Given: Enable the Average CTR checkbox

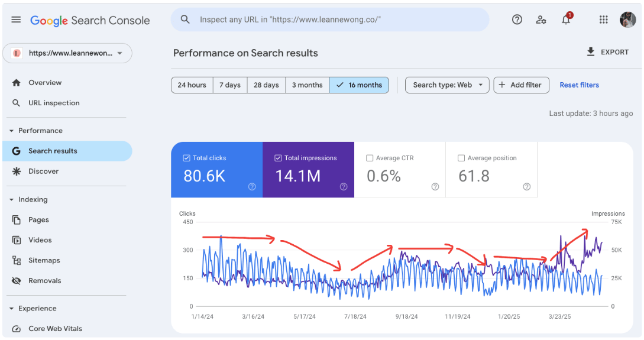Looking at the screenshot, I should coord(370,158).
